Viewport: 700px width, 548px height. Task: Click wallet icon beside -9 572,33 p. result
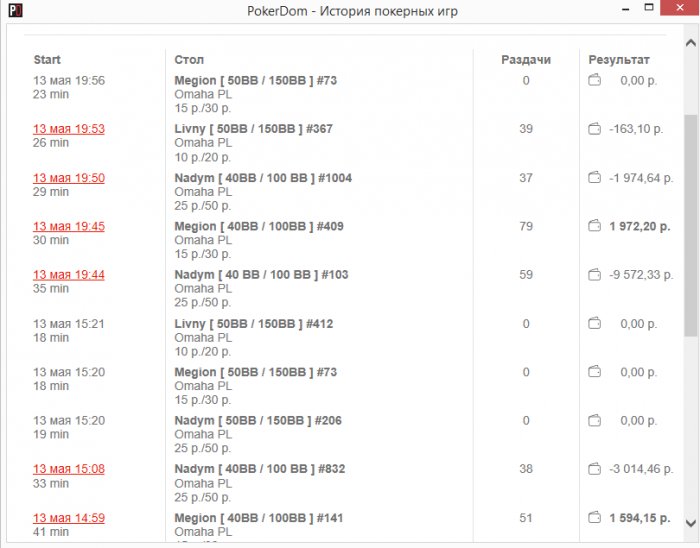595,275
